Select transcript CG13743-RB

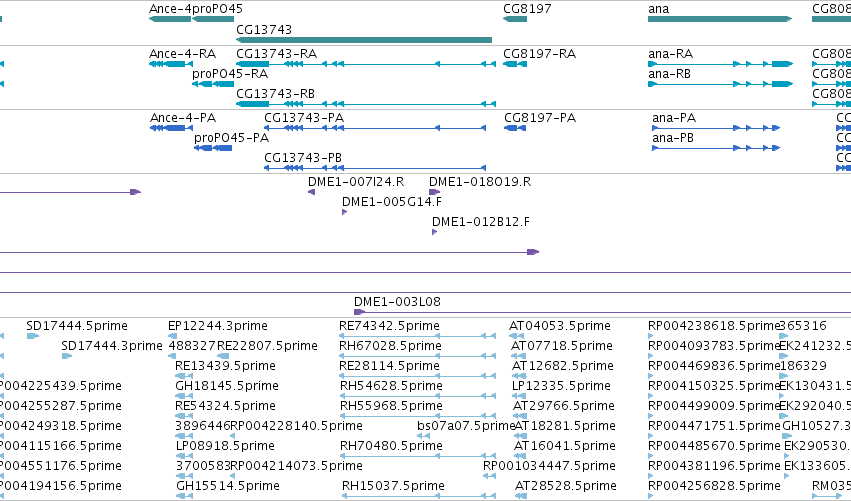click(x=366, y=104)
